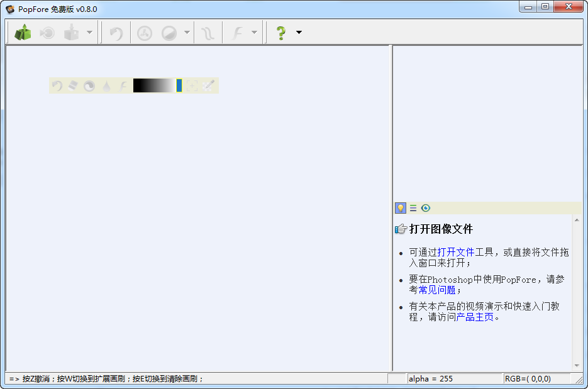Click the small F icon in floating palette
588x389 pixels.
pyautogui.click(x=123, y=86)
